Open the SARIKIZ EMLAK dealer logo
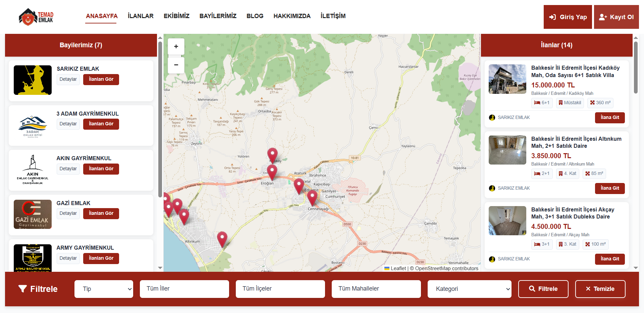Screen dimensions: 644x313 tap(33, 80)
